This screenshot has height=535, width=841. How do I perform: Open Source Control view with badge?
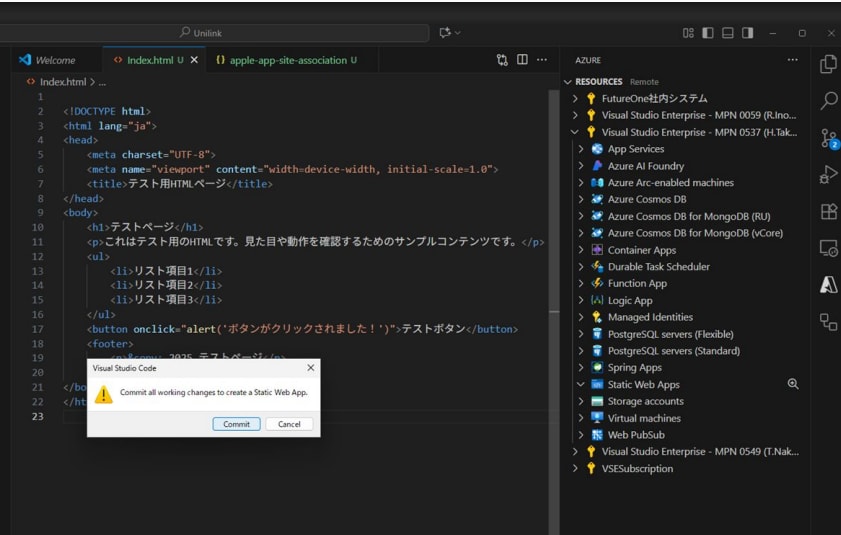829,138
